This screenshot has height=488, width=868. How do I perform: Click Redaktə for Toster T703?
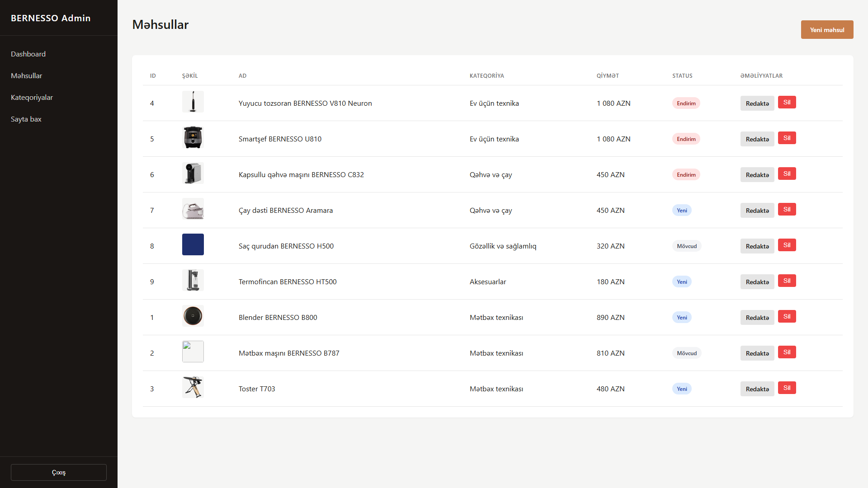757,389
